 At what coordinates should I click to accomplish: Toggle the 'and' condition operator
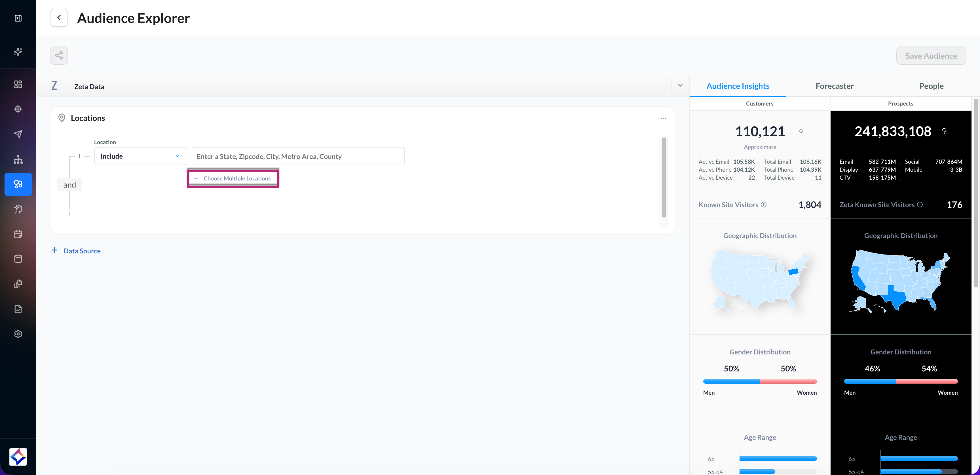[x=70, y=185]
